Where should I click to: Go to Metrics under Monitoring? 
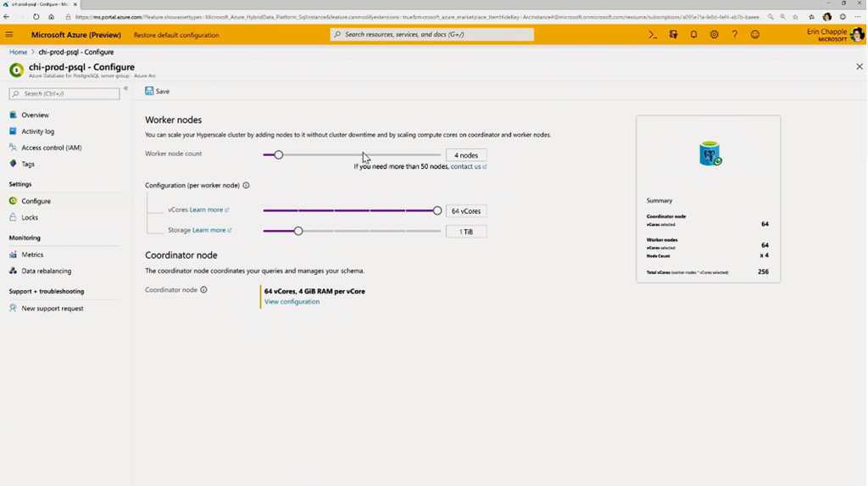point(32,254)
